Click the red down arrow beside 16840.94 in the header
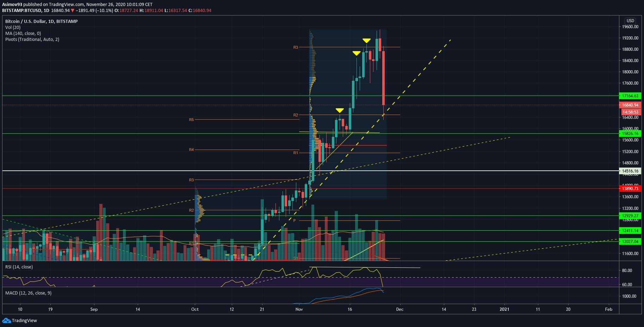The height and width of the screenshot is (327, 644). pos(73,11)
